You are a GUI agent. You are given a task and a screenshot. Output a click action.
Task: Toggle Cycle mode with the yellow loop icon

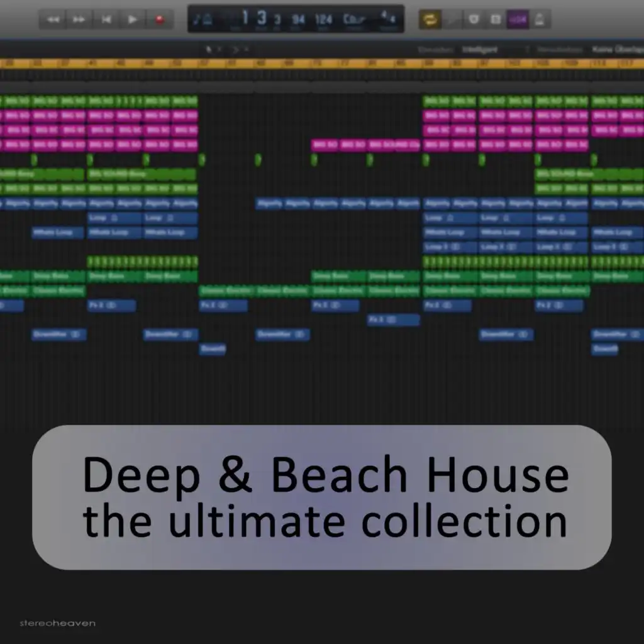[x=430, y=19]
